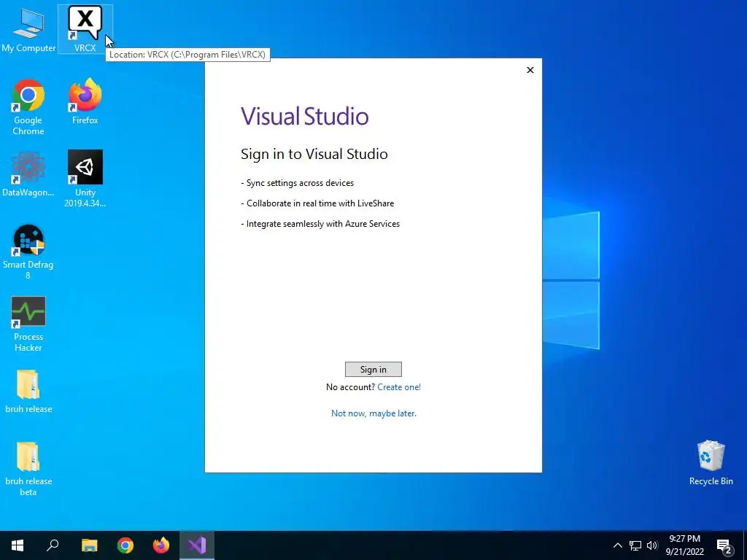Select the VRCX desktop shortcut
Viewport: 747px width, 560px height.
click(85, 29)
